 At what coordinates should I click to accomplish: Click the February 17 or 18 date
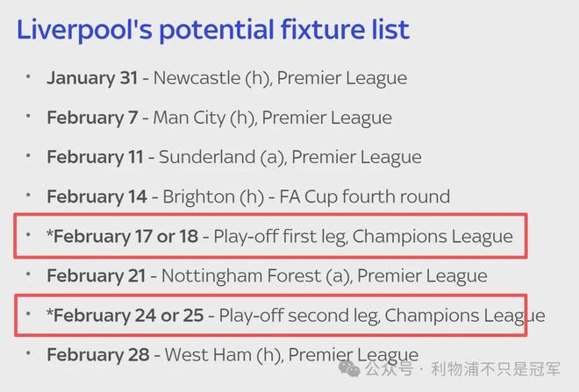124,236
